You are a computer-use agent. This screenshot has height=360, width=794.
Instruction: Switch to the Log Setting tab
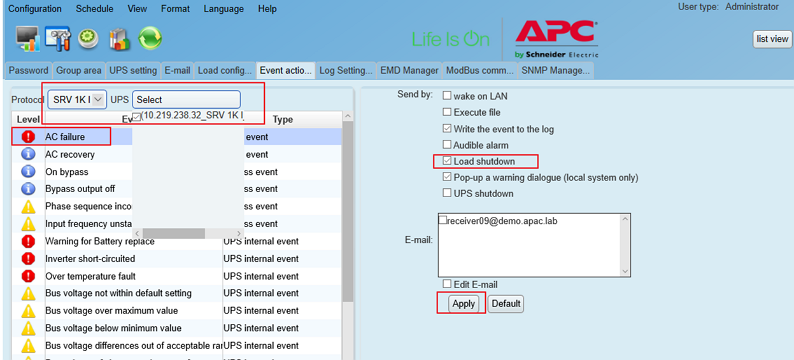click(x=346, y=71)
